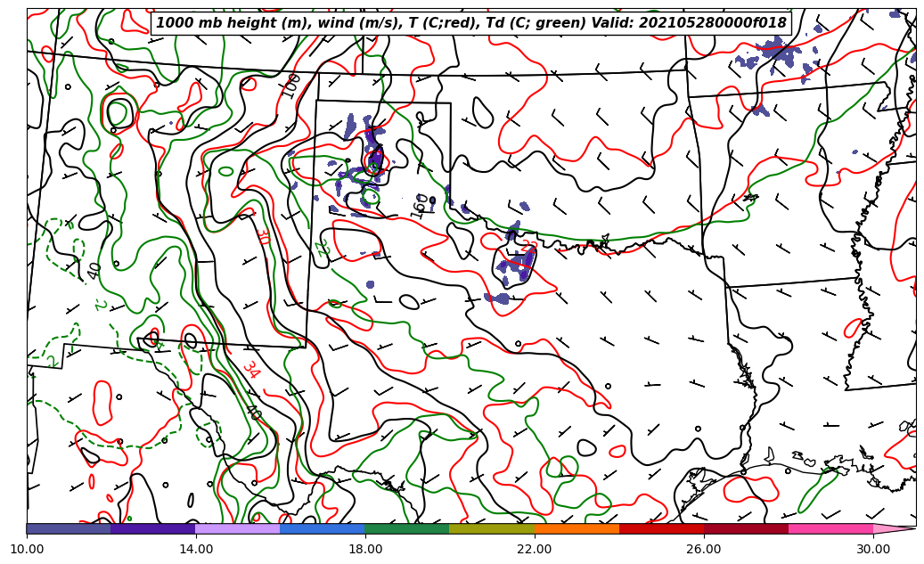Pick the pink colorbar segment

(x=830, y=528)
